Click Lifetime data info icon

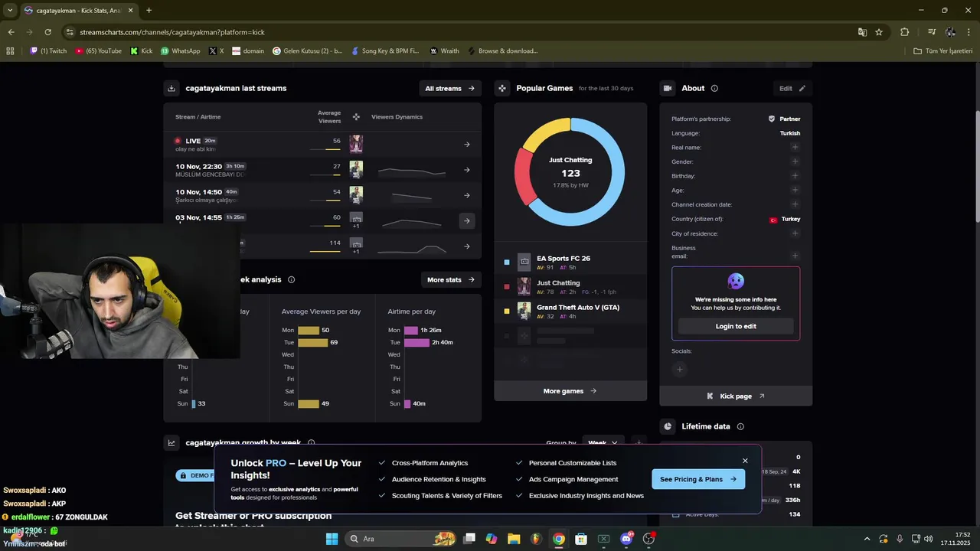point(740,426)
